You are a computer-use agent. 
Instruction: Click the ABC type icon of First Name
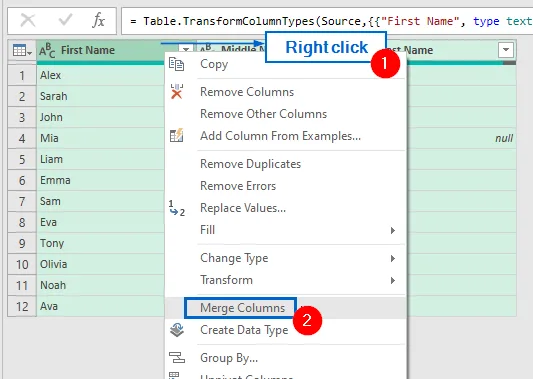(x=47, y=51)
